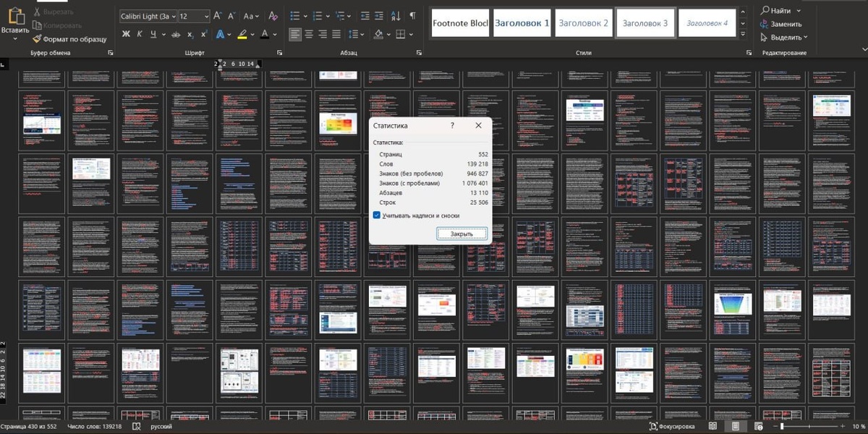This screenshot has width=868, height=434.
Task: Click Закрыть in the Статистика dialog
Action: tap(461, 234)
